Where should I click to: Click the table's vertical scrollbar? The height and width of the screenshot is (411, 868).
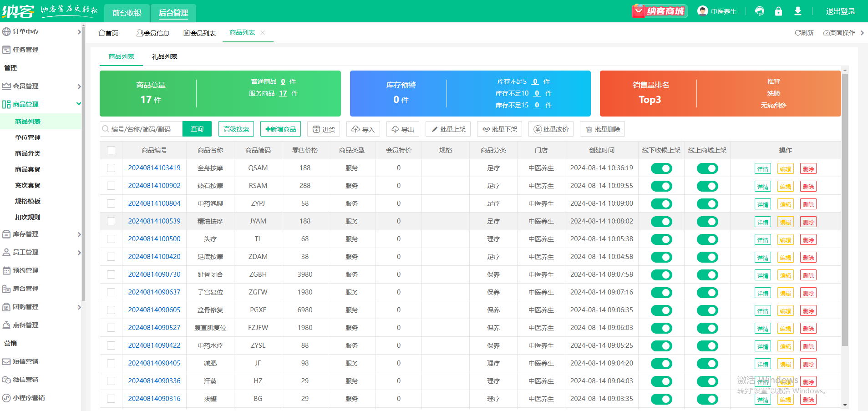pos(845,209)
